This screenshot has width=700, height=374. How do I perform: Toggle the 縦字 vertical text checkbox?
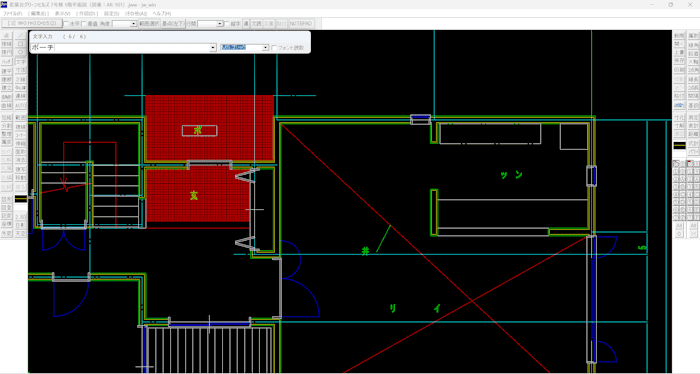[x=227, y=24]
